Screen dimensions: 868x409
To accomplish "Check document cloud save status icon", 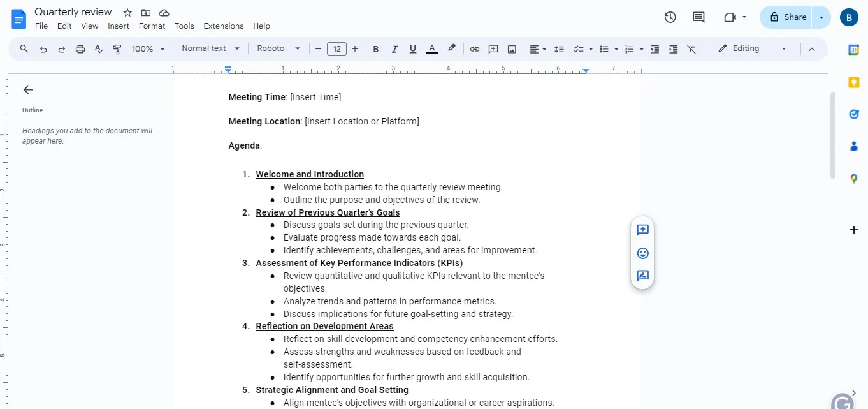I will tap(164, 13).
